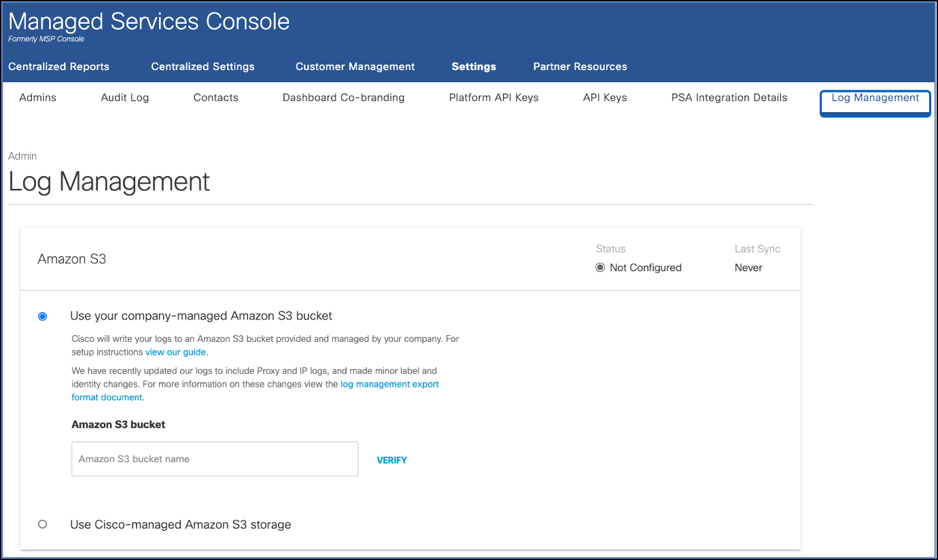Select the Log Management tab
This screenshot has height=560, width=938.
point(875,98)
